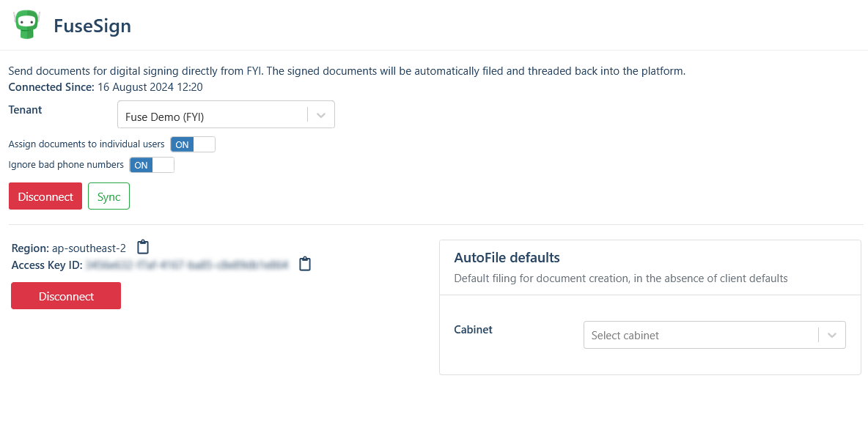Viewport: 868px width, 425px height.
Task: Copy the Access Key ID to clipboard
Action: 305,264
